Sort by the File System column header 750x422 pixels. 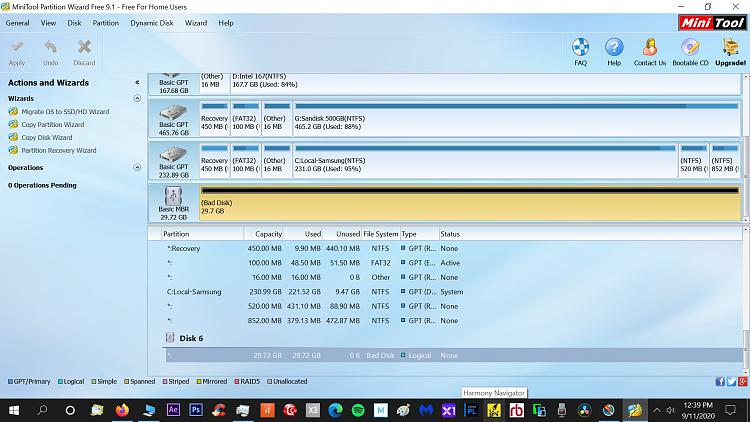(x=381, y=234)
